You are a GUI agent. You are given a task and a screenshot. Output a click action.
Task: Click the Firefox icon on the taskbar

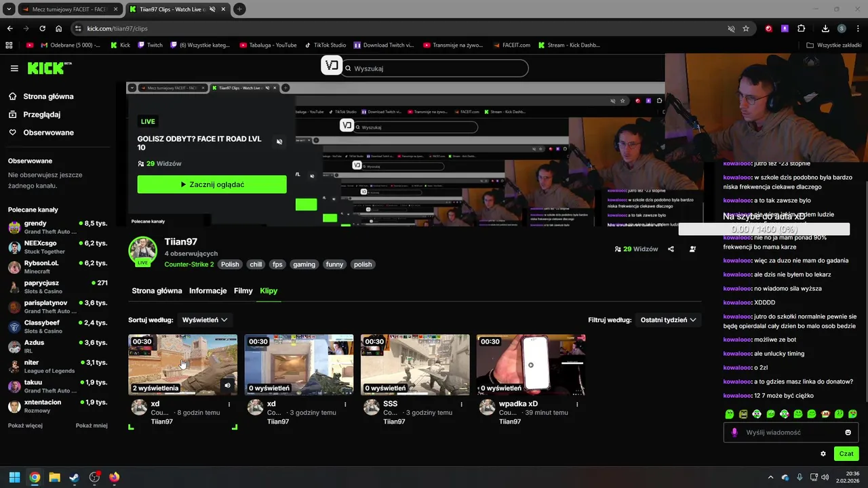(114, 477)
